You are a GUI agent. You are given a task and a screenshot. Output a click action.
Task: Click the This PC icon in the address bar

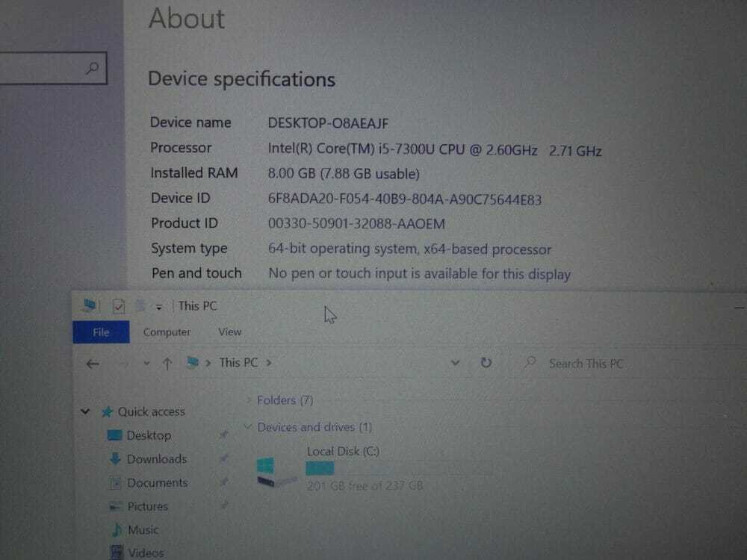tap(193, 362)
